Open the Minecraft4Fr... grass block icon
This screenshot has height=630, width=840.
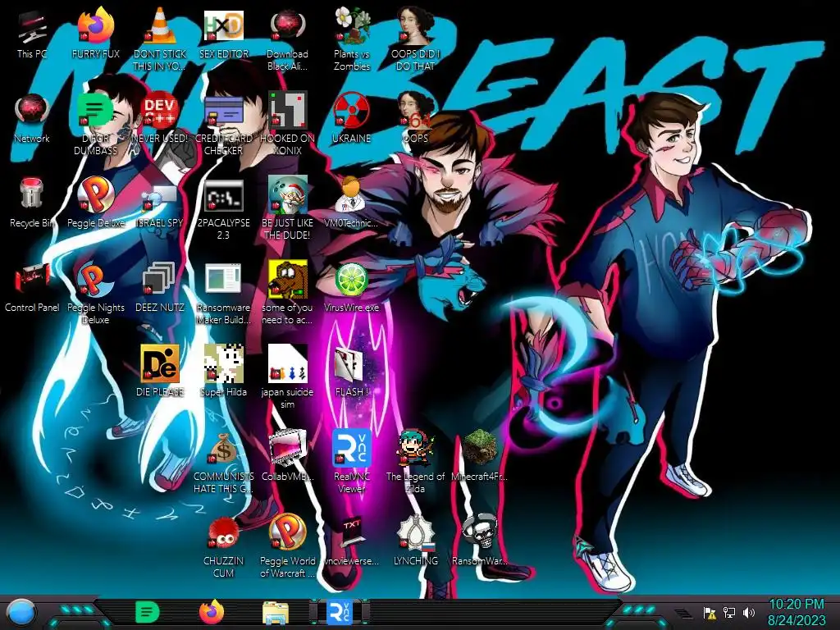click(479, 457)
